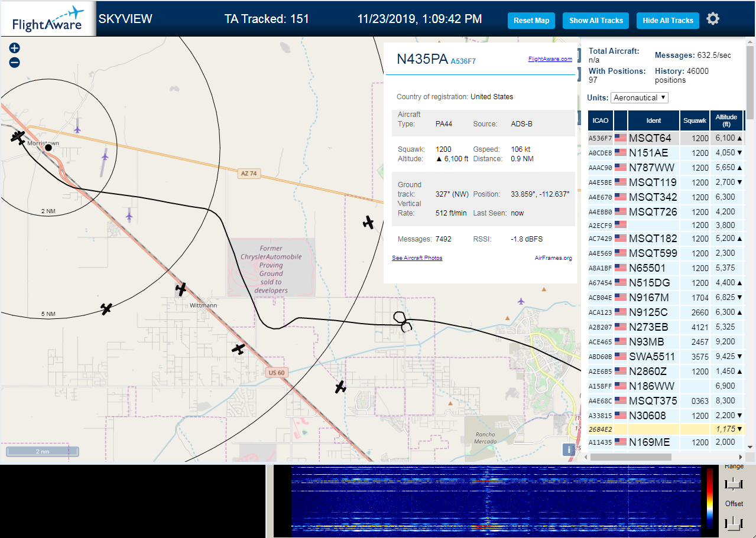Adjust the Offset slider of the waterfall
Image resolution: width=756 pixels, height=538 pixels.
734,523
